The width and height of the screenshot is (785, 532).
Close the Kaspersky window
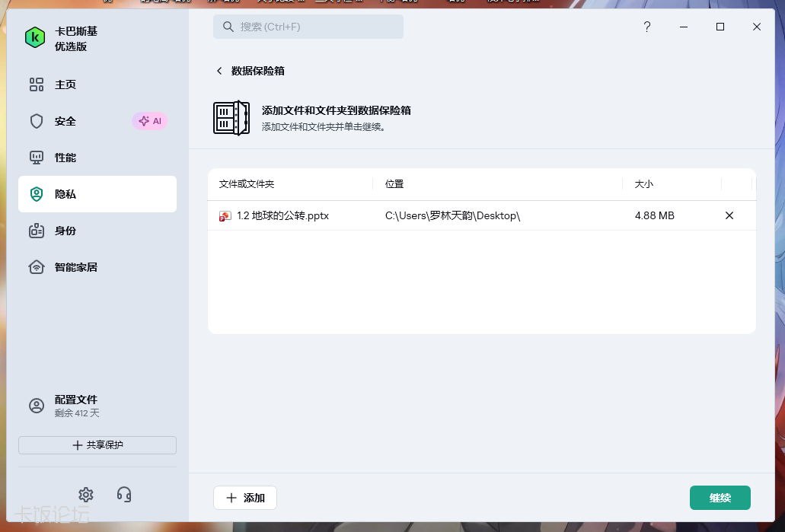[757, 27]
